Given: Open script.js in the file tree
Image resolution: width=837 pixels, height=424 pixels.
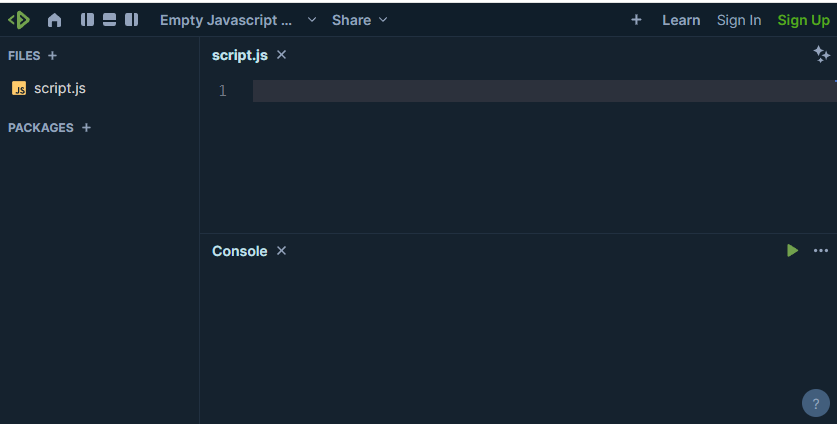Looking at the screenshot, I should 59,88.
